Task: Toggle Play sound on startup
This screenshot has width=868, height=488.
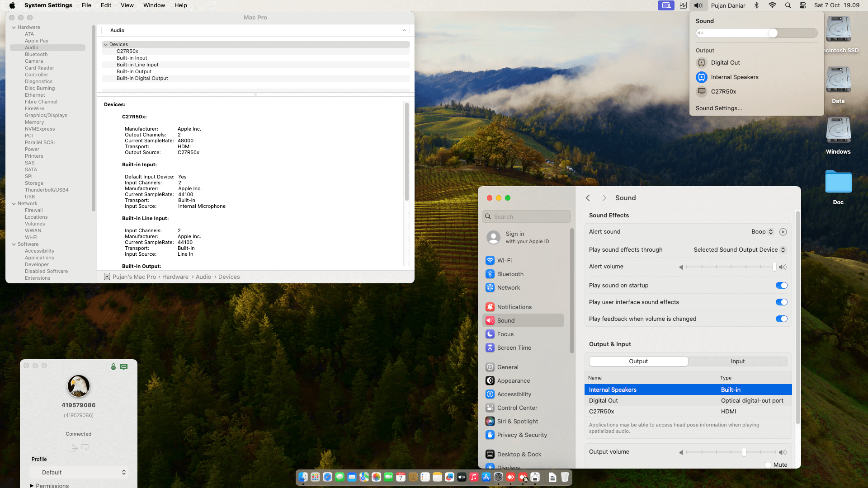Action: (781, 286)
